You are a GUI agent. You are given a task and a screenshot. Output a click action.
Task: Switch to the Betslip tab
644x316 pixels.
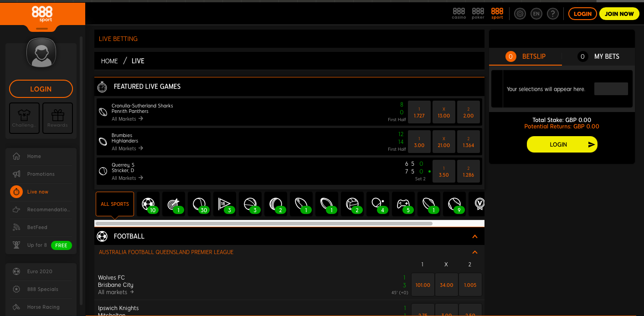(x=526, y=56)
